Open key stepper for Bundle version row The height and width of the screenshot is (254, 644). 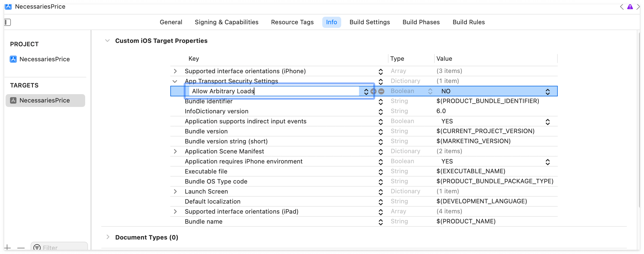381,132
